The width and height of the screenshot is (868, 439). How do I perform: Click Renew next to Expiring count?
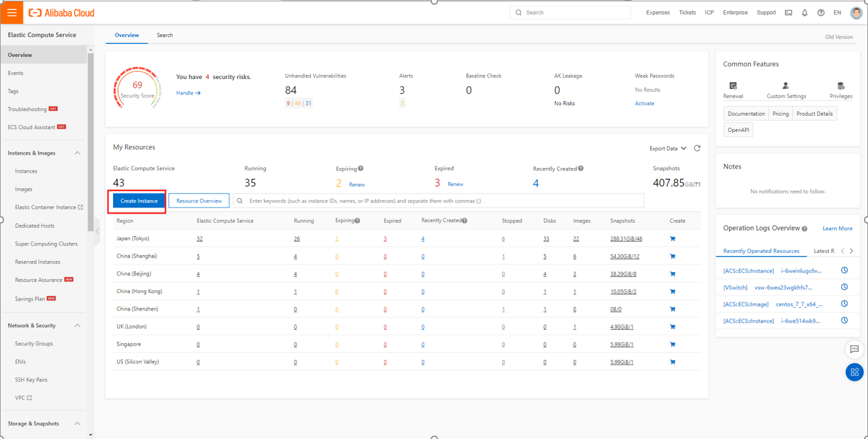click(357, 184)
